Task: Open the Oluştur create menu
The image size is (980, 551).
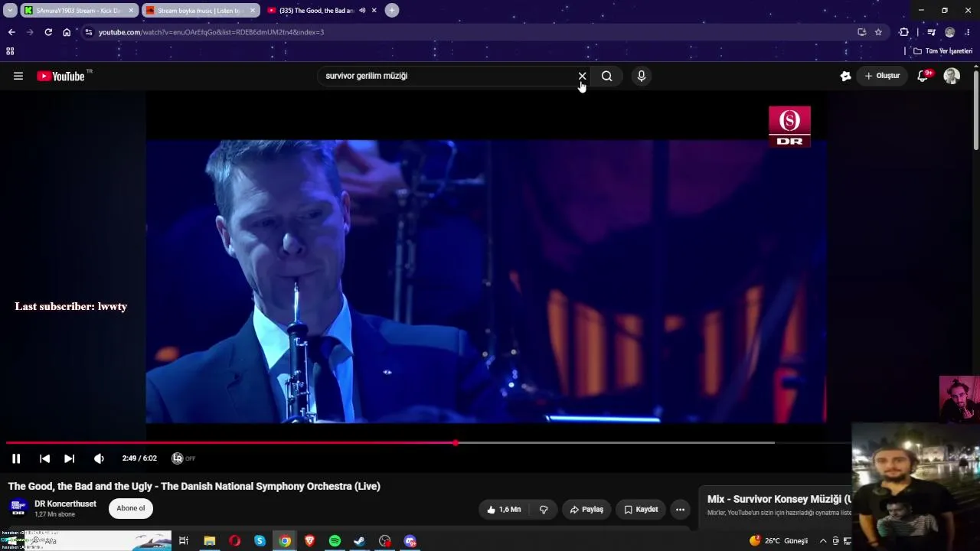Action: click(x=882, y=76)
